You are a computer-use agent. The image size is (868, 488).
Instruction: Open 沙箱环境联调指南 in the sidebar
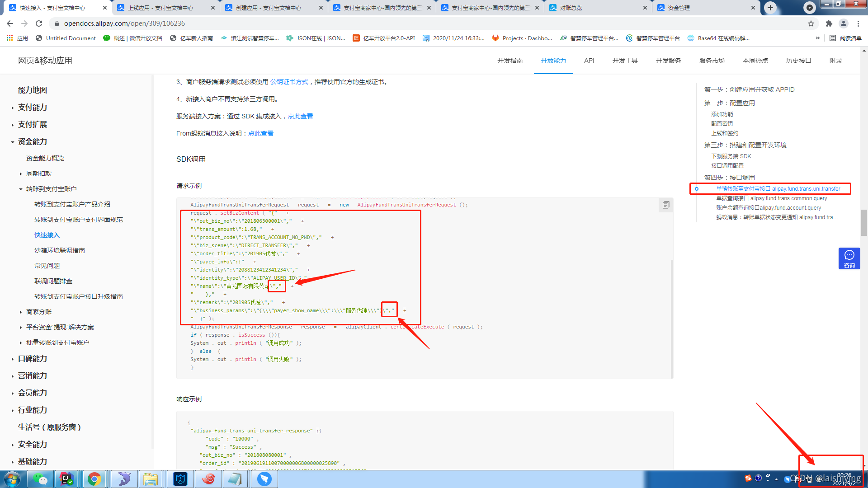(60, 250)
